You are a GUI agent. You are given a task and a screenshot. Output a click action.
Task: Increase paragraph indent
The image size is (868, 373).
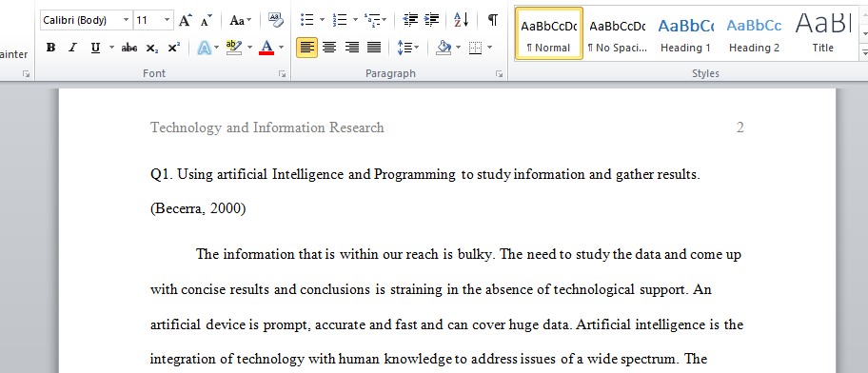pos(431,21)
